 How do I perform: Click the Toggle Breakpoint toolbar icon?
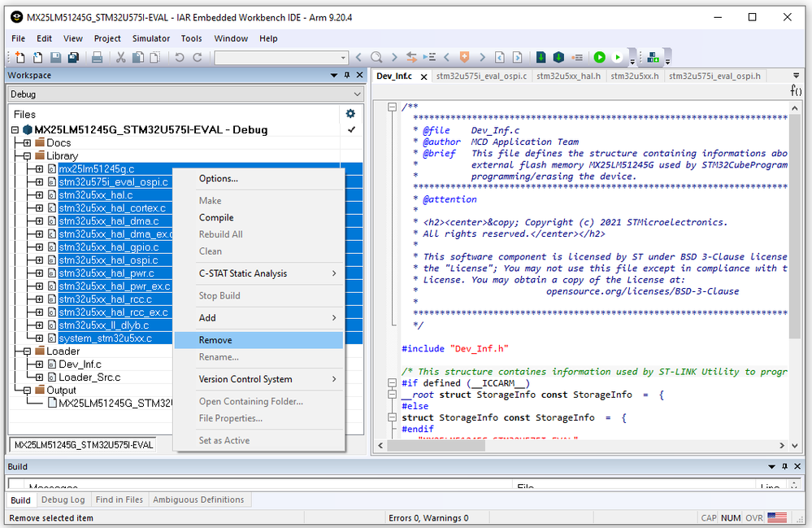pos(577,57)
